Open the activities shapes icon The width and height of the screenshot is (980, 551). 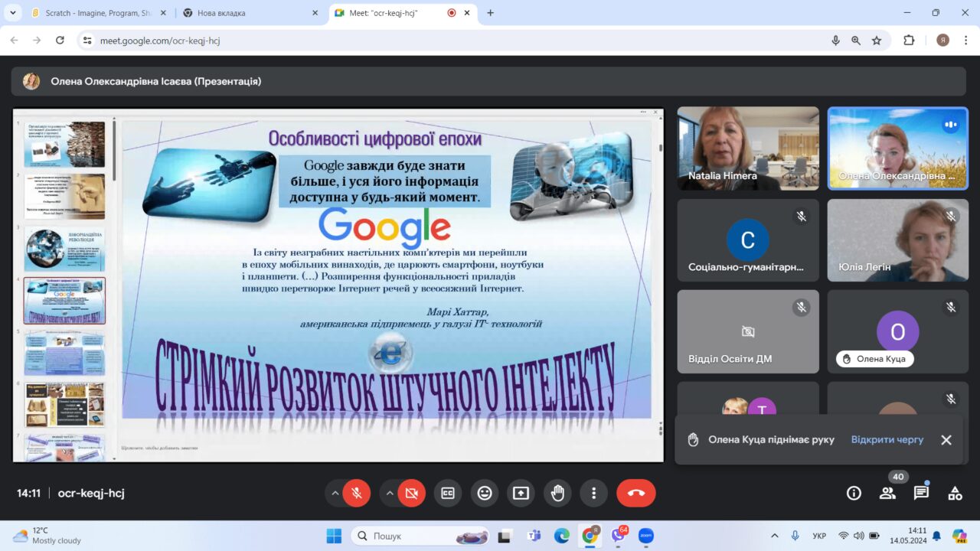(955, 494)
